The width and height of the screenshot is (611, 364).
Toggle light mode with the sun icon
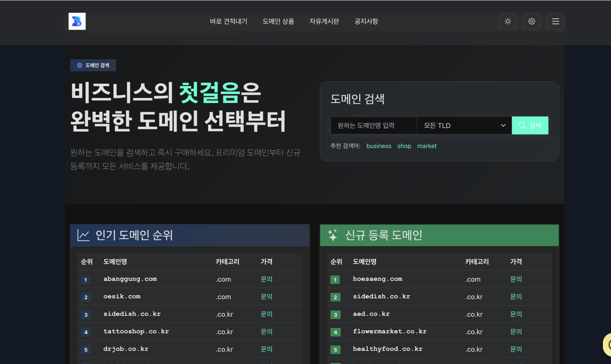[508, 21]
